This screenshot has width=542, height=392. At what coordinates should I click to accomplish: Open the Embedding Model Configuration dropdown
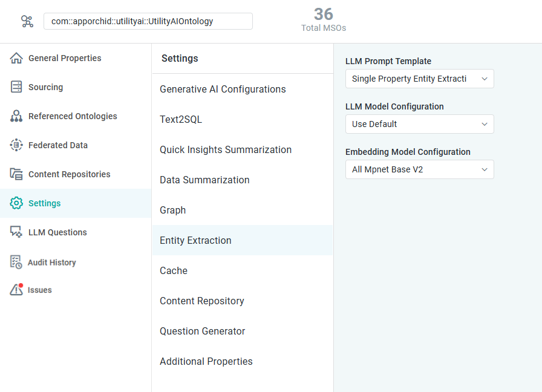[419, 169]
